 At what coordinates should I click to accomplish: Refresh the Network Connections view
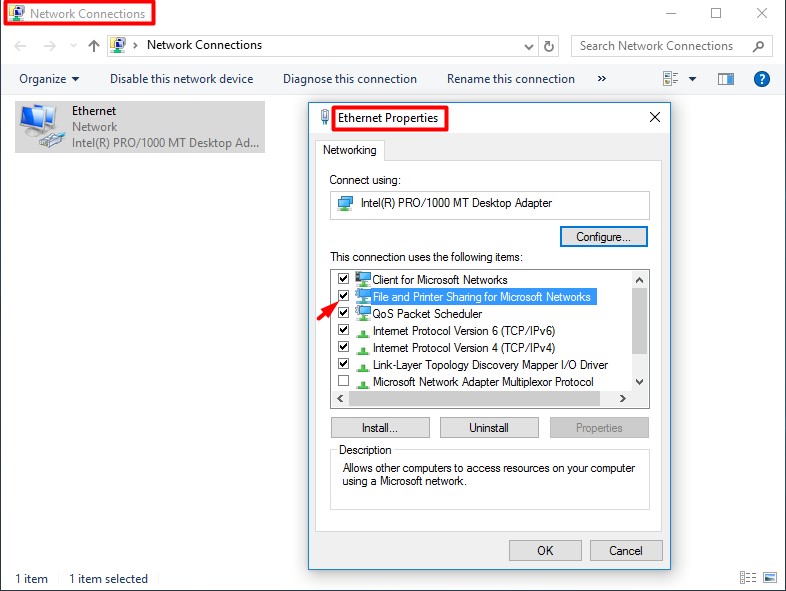click(x=549, y=47)
